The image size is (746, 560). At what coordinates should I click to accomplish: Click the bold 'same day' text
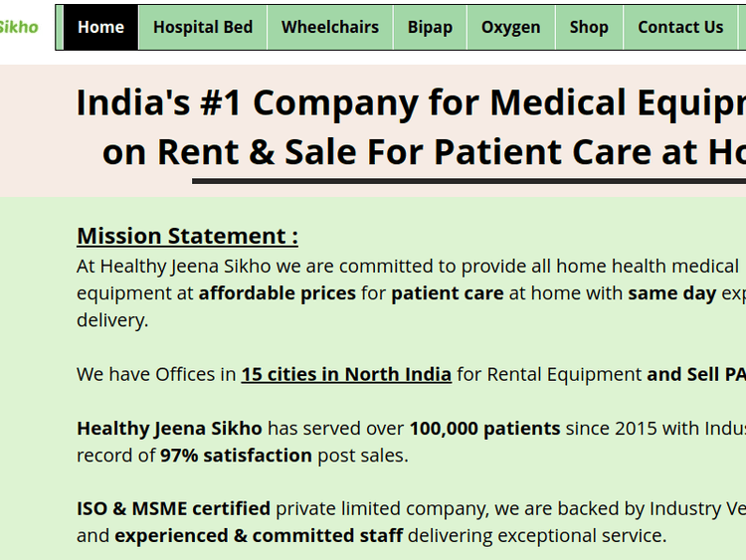pyautogui.click(x=671, y=293)
